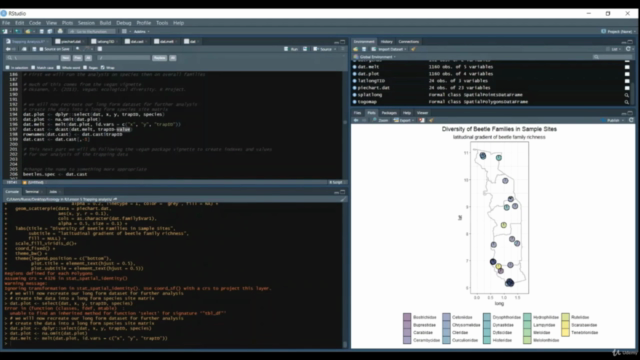
Task: View splatlong object magnifier icon
Action: pyautogui.click(x=627, y=95)
